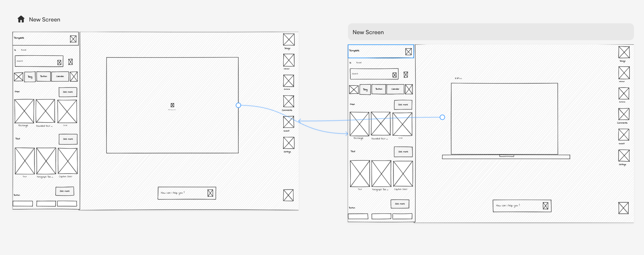Click See more beside Shape in the left wireframe
The height and width of the screenshot is (255, 644).
pos(68,92)
